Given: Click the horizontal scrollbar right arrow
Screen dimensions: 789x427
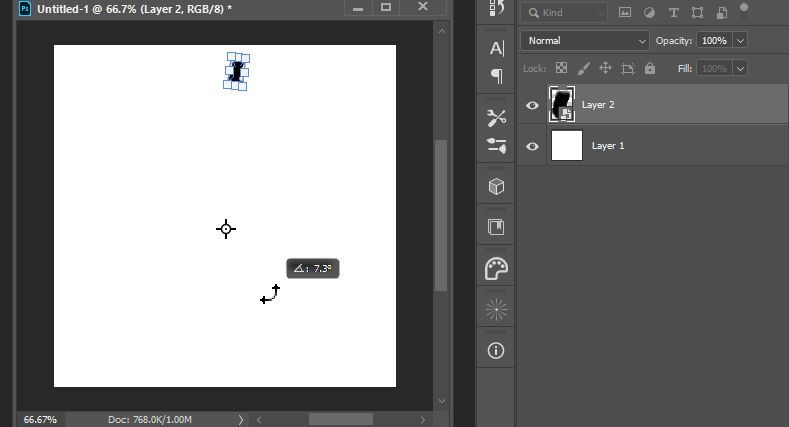Looking at the screenshot, I should point(423,419).
